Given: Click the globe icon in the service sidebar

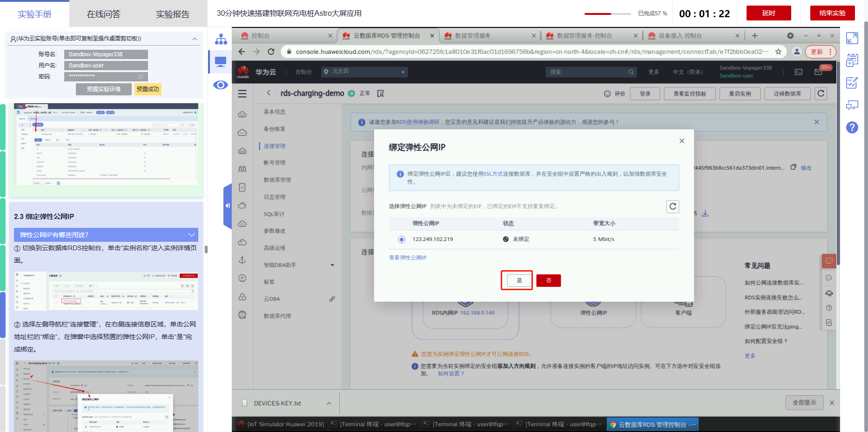Looking at the screenshot, I should tap(242, 315).
